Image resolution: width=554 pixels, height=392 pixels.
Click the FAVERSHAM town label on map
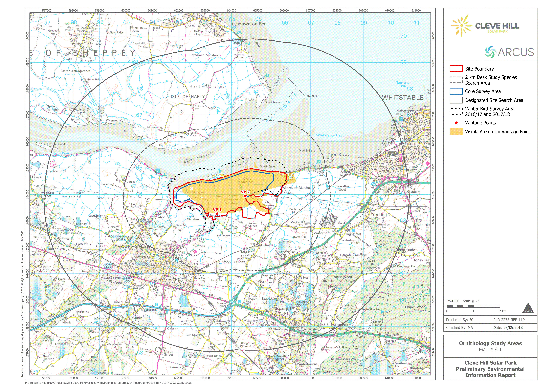[134, 247]
